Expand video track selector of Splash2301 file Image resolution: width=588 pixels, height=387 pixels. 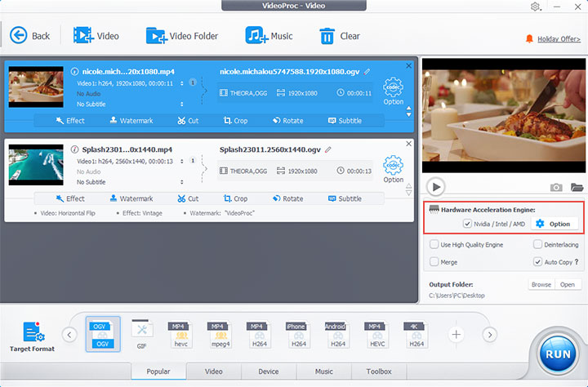click(x=182, y=162)
